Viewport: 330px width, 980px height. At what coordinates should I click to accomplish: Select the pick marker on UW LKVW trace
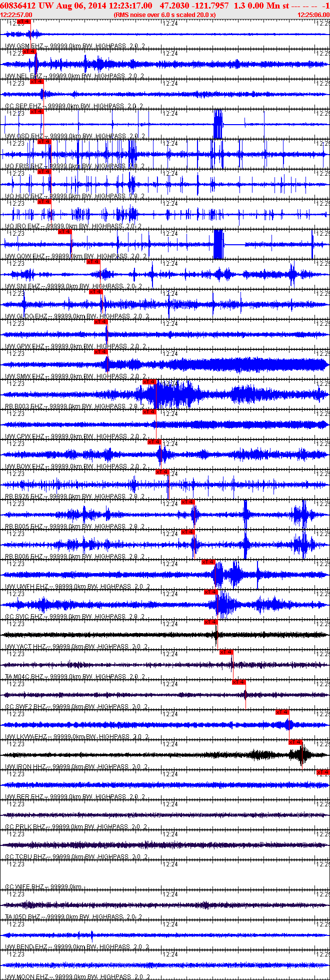282,712
